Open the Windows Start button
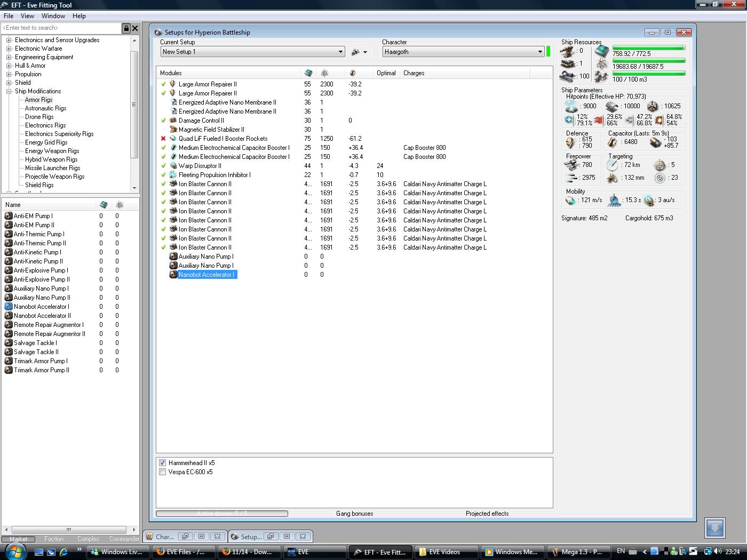 (x=15, y=551)
